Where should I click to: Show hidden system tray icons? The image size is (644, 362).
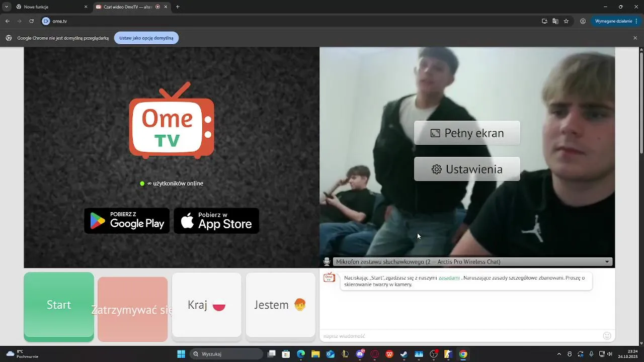tap(559, 354)
